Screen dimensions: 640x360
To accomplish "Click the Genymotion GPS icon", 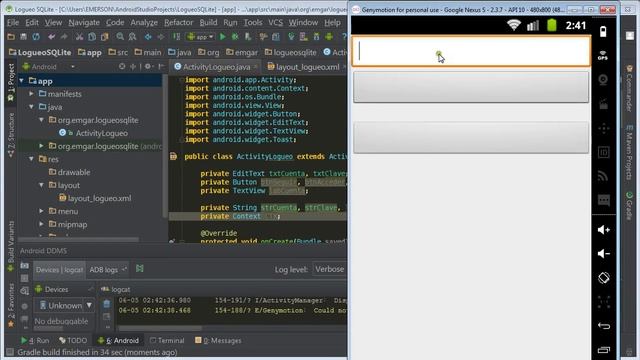I will click(603, 56).
